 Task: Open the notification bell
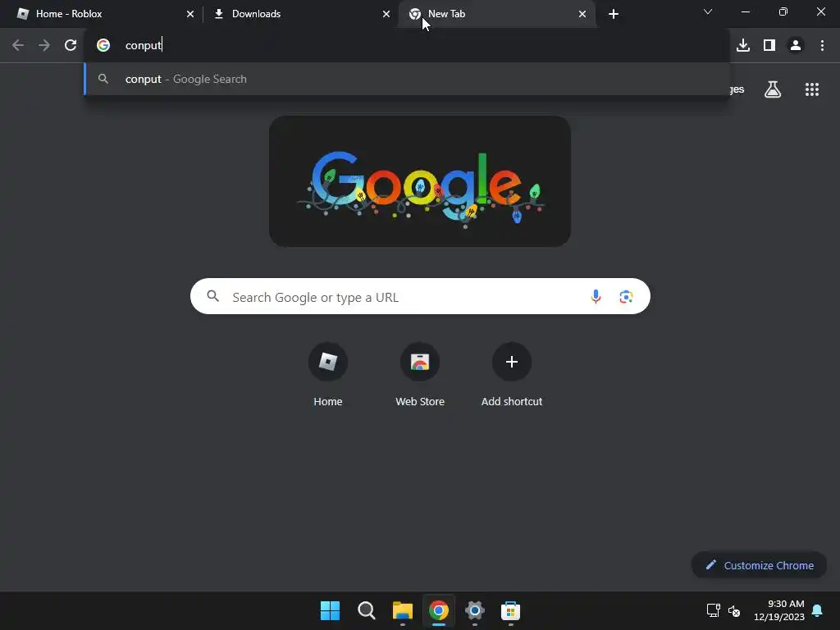(x=818, y=610)
